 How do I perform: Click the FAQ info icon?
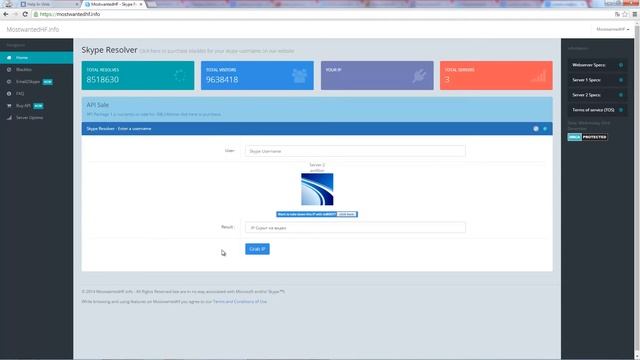(x=9, y=93)
